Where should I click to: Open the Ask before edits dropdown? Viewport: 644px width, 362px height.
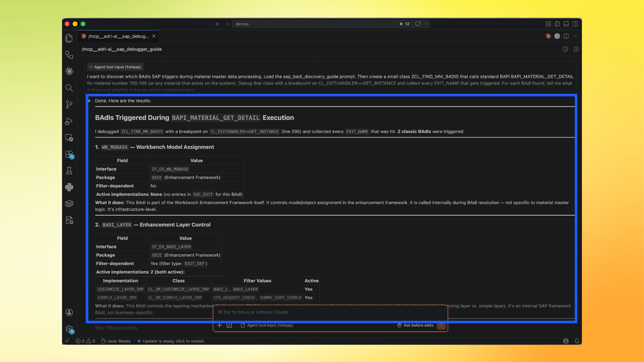415,325
